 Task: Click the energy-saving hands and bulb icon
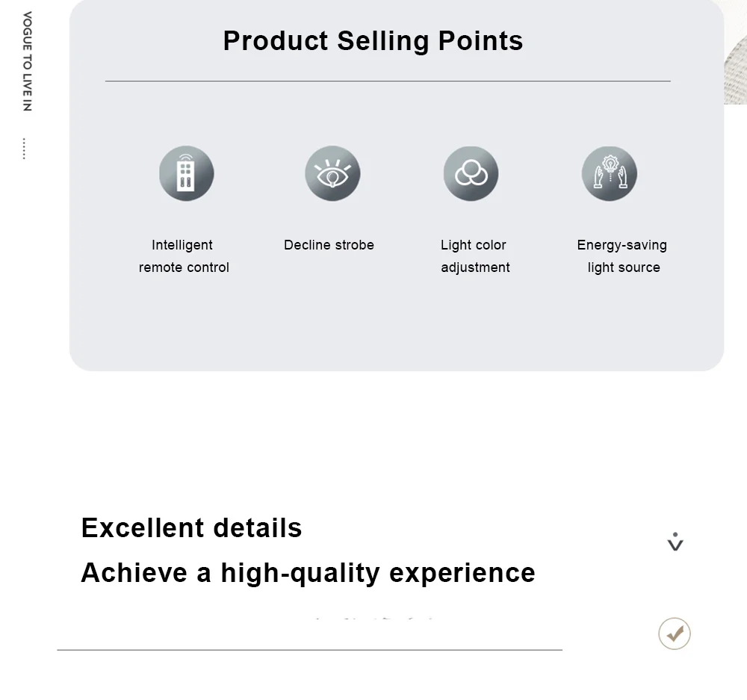point(610,173)
